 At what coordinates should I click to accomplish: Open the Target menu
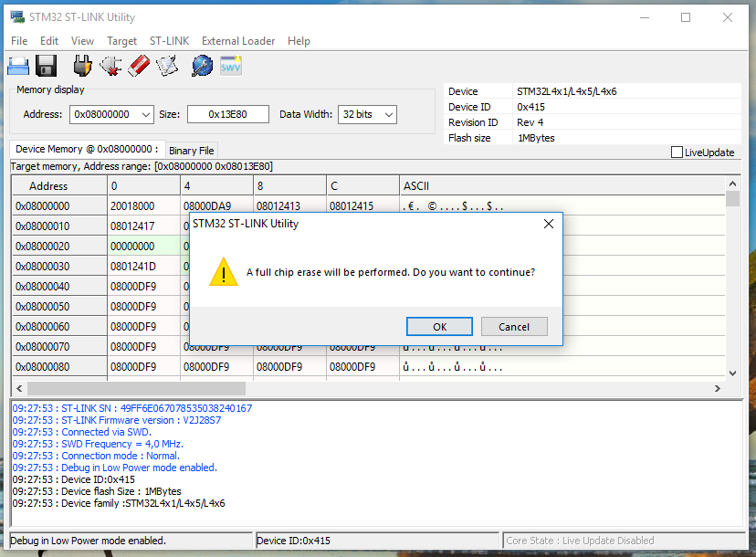pyautogui.click(x=121, y=41)
